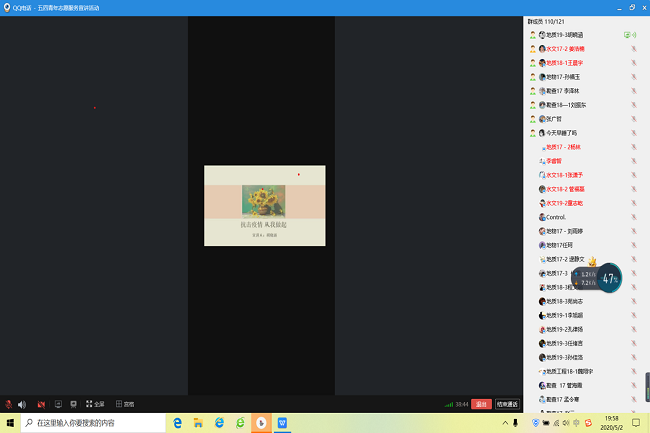
Task: Click the green speaking icon on the first member row
Action: (x=634, y=35)
